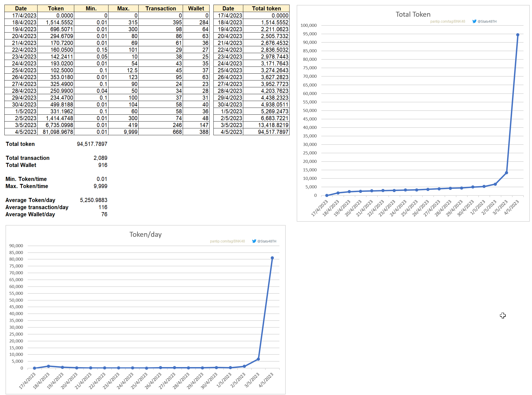Click @Stats48TH handle in Token/day chart
Screen dimensions: 532x395
(267, 241)
